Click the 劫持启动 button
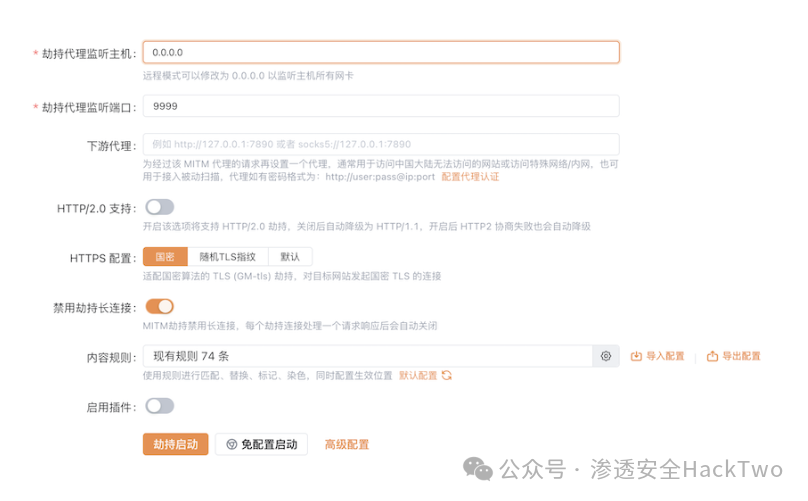Screen dimensions: 808x501 [x=176, y=444]
